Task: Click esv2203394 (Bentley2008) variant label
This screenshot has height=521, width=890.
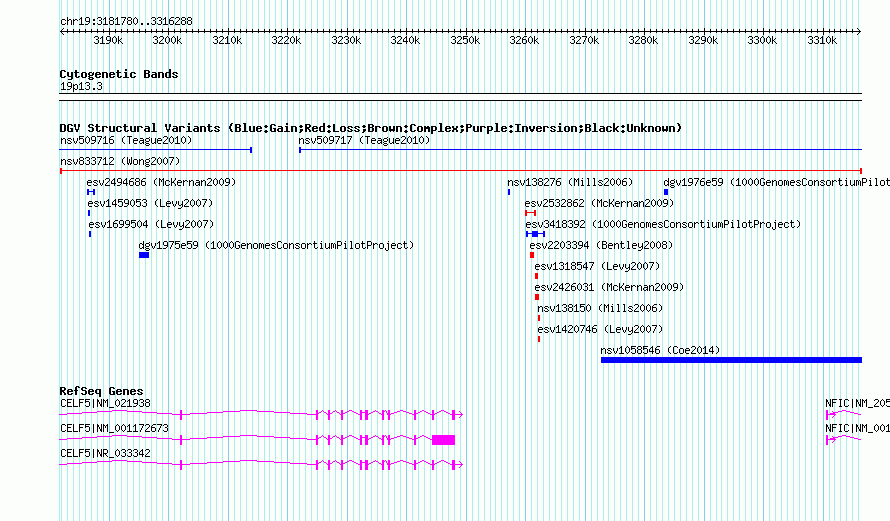Action: [x=601, y=245]
